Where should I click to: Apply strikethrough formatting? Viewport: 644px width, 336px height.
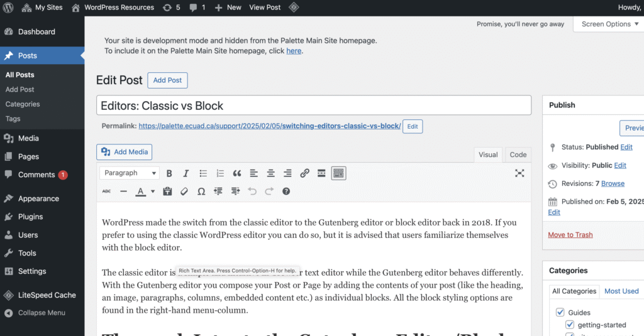[106, 191]
